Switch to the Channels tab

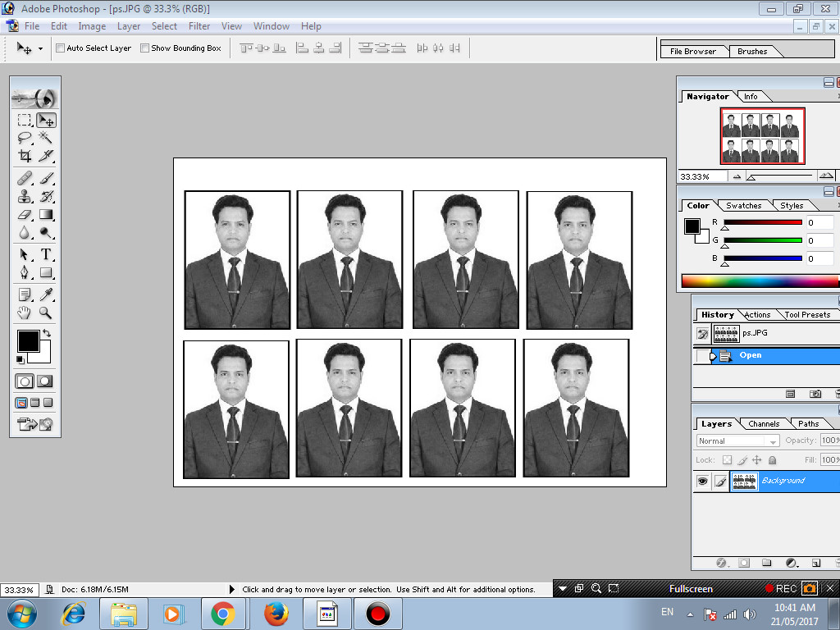[764, 423]
